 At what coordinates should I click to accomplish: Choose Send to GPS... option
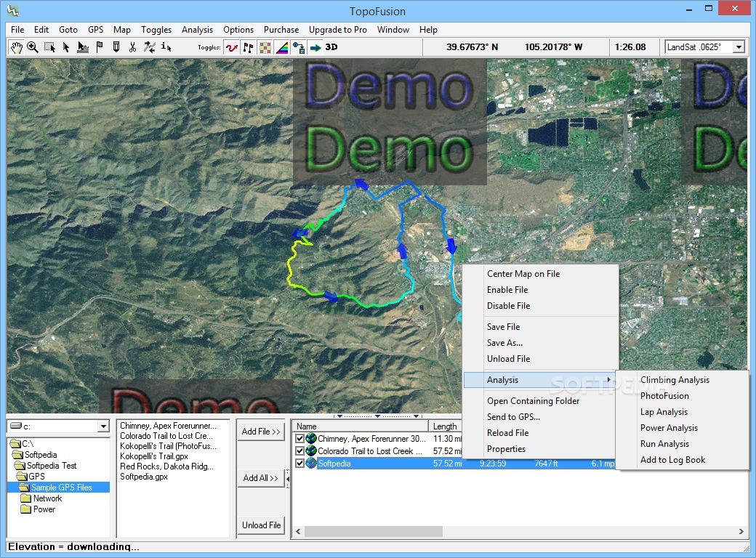coord(540,417)
